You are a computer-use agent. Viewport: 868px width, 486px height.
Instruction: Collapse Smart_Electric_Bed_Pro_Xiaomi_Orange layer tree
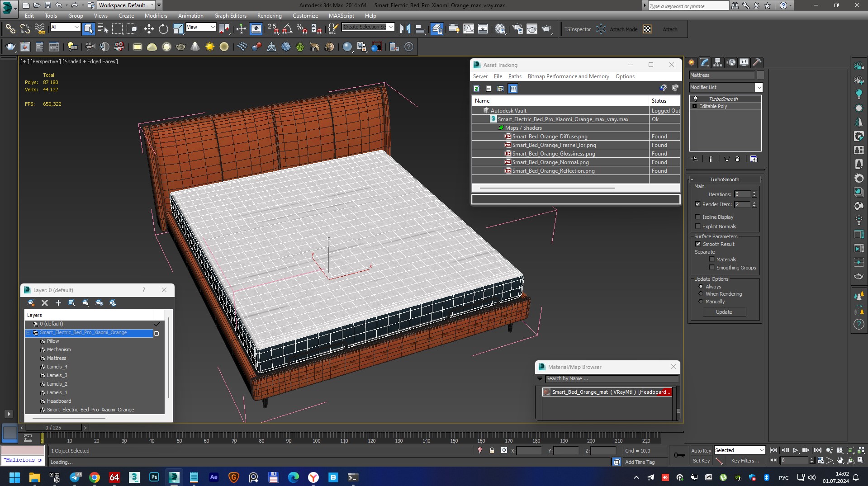(28, 333)
